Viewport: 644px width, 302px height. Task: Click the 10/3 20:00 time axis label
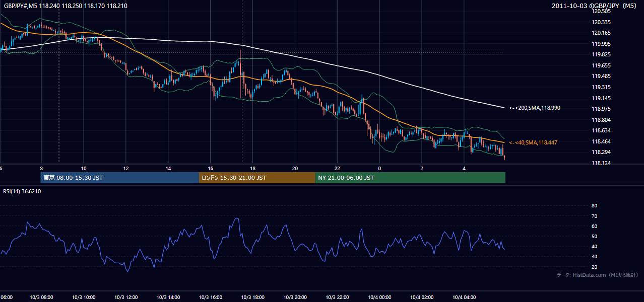tap(295, 297)
